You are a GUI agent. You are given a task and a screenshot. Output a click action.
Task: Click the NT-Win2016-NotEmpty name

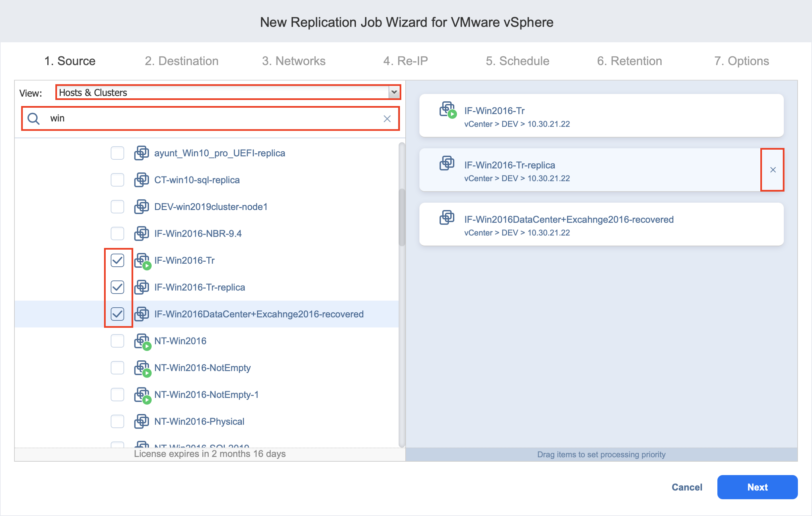click(x=202, y=368)
